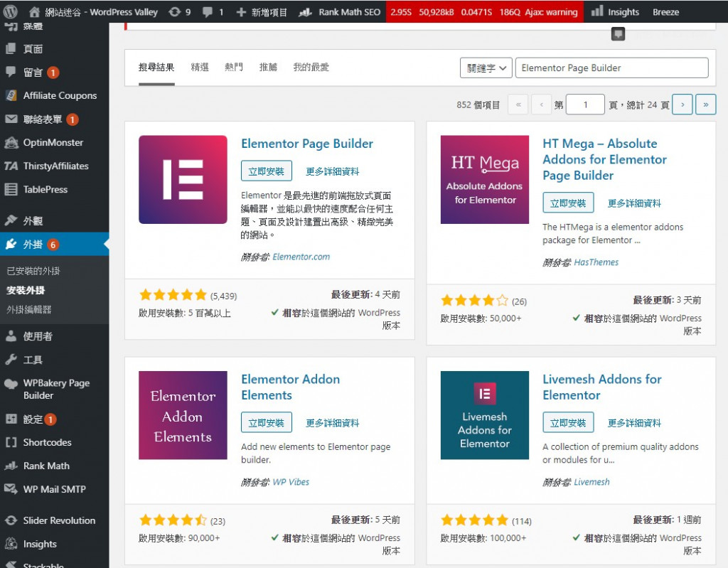Switch to the Favorites (我的最愛) tab

311,68
